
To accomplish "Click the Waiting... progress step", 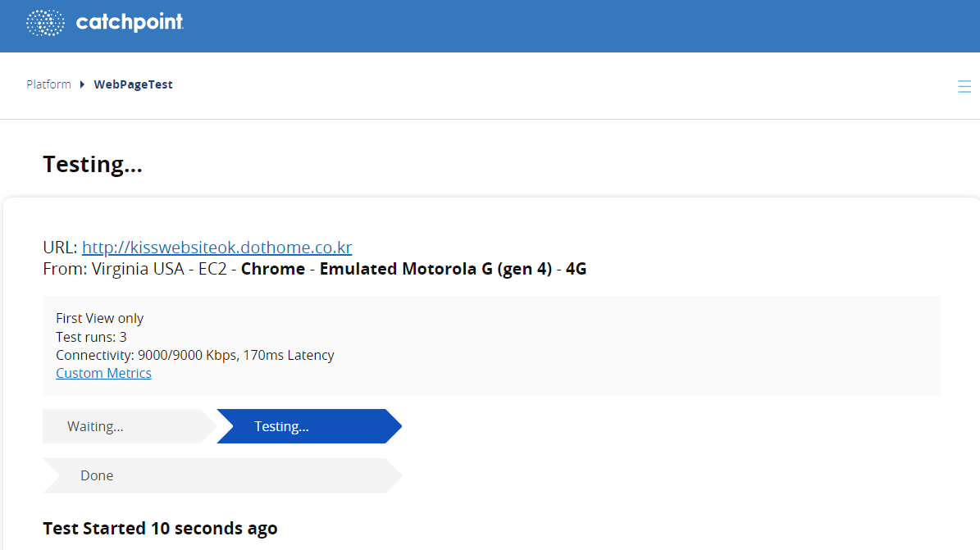I will 95,426.
